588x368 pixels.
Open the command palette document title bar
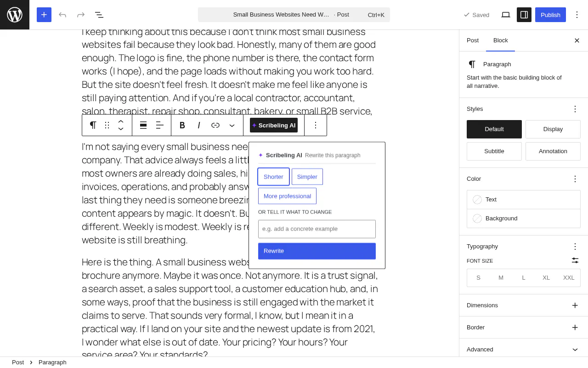click(x=294, y=15)
